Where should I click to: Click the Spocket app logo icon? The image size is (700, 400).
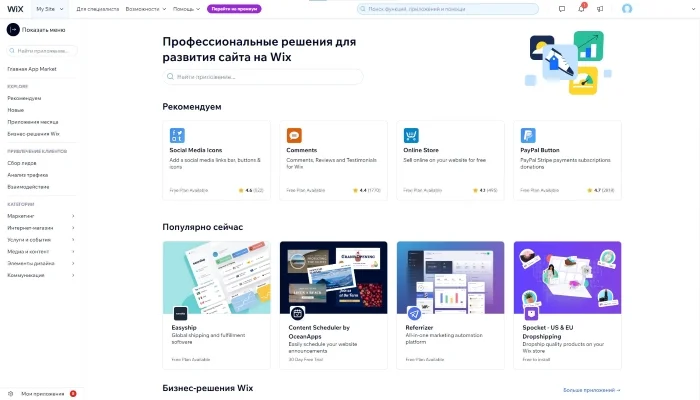pos(531,313)
